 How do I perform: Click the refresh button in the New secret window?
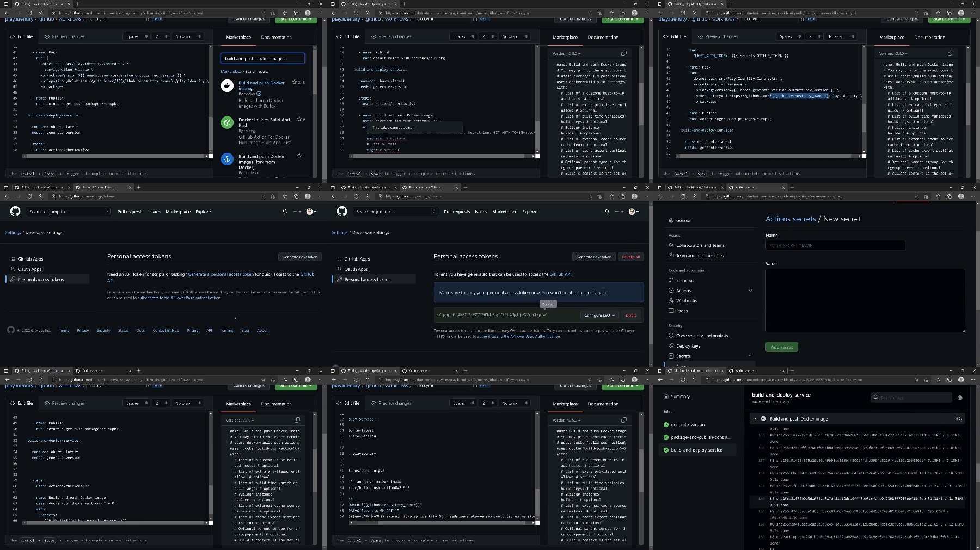click(683, 196)
